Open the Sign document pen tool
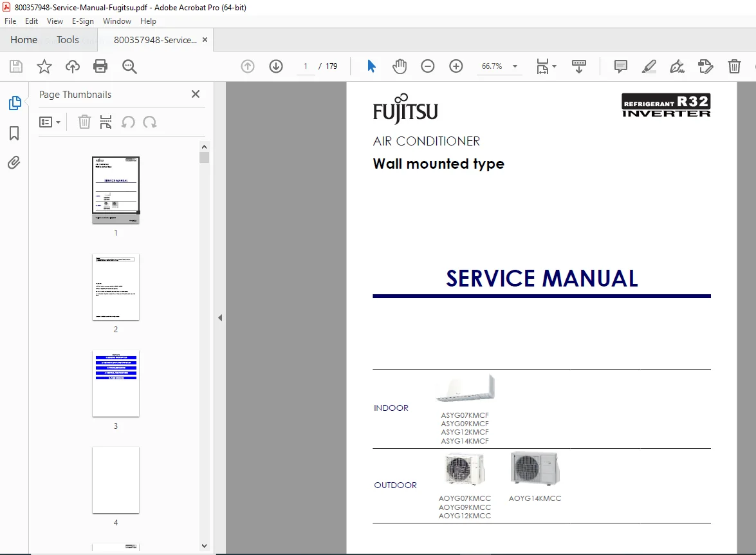Screen dimensions: 756x555 click(677, 66)
